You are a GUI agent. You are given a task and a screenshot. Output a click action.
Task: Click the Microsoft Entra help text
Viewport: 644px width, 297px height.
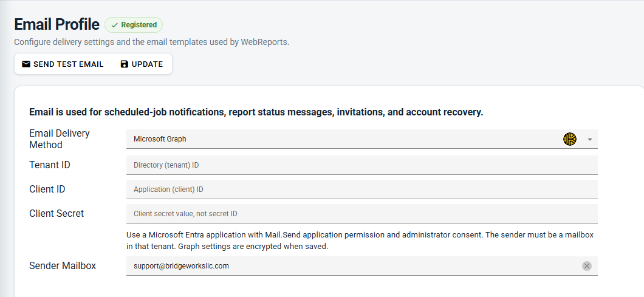pyautogui.click(x=360, y=241)
